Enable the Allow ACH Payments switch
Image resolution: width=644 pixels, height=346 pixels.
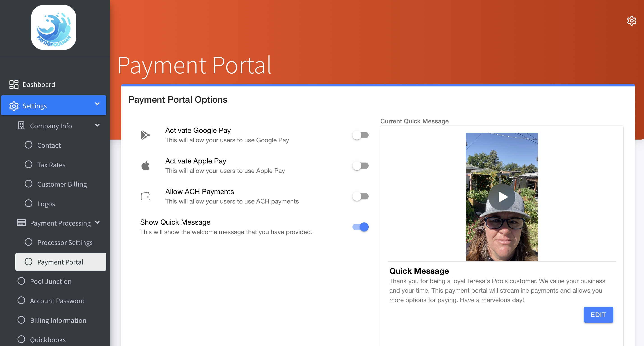coord(360,196)
